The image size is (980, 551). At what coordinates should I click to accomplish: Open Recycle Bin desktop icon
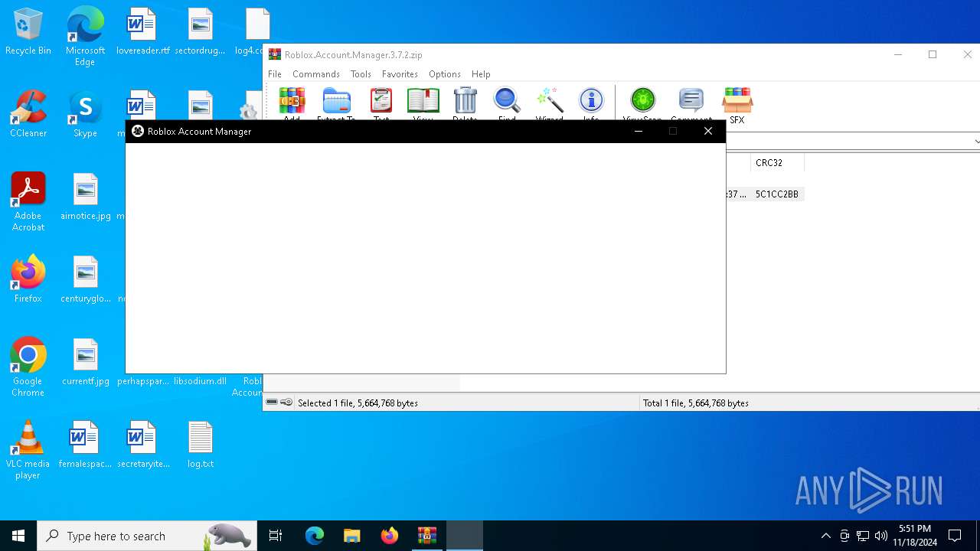[x=28, y=32]
